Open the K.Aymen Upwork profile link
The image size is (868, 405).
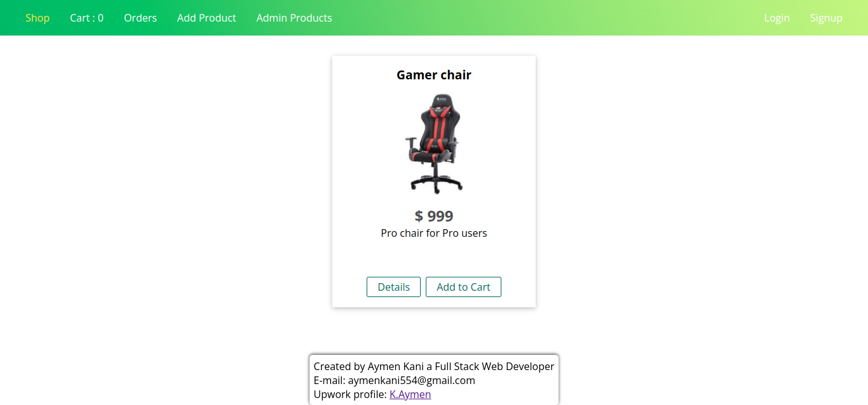[x=410, y=394]
